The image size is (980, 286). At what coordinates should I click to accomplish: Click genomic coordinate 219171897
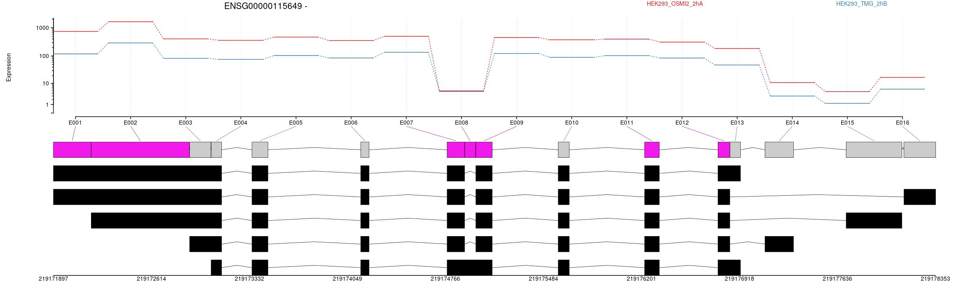pos(53,279)
